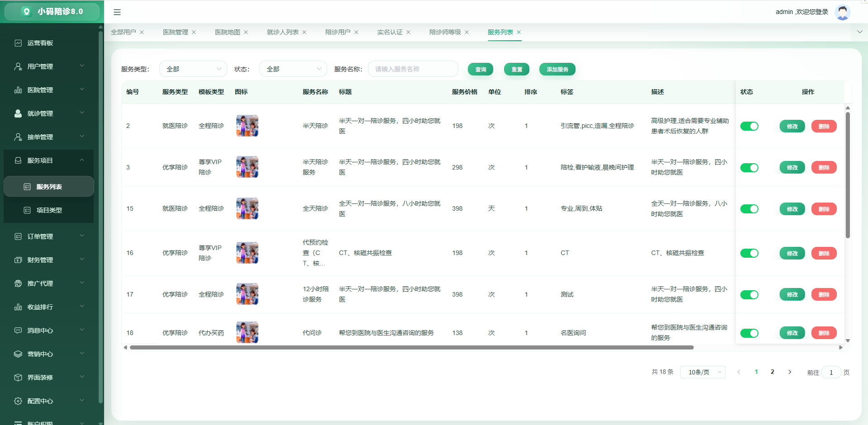Switch to the 陪诊师等级 tab
Screen dimensions: 868x425
445,32
